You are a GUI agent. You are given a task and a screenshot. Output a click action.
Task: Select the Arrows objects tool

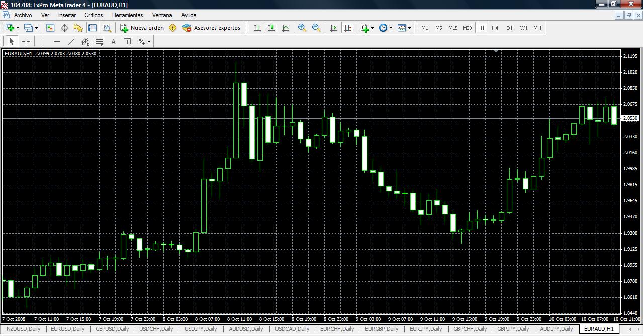coord(141,41)
